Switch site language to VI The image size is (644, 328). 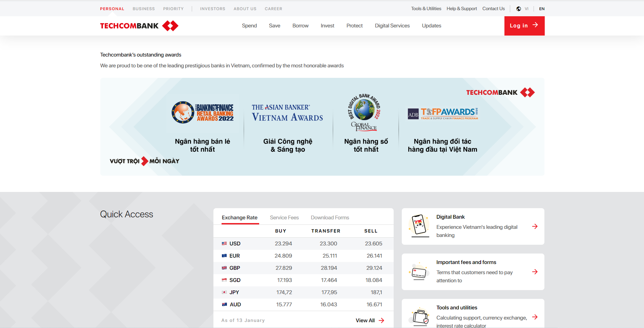click(527, 8)
